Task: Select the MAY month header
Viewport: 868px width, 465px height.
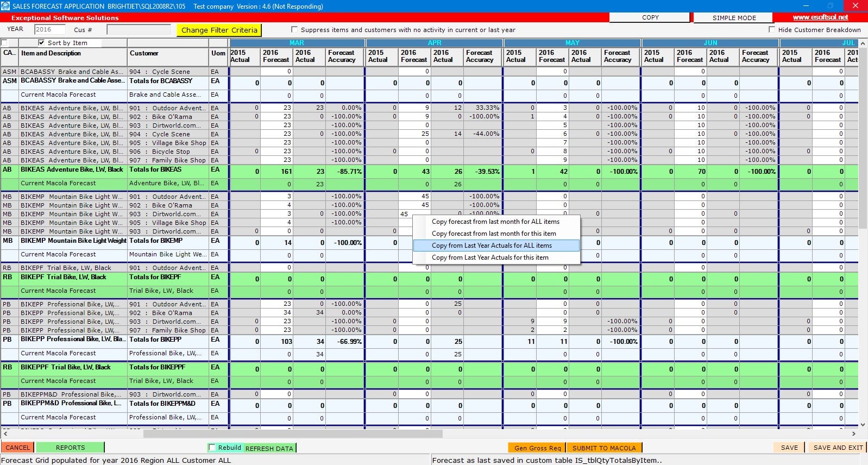Action: [x=573, y=42]
